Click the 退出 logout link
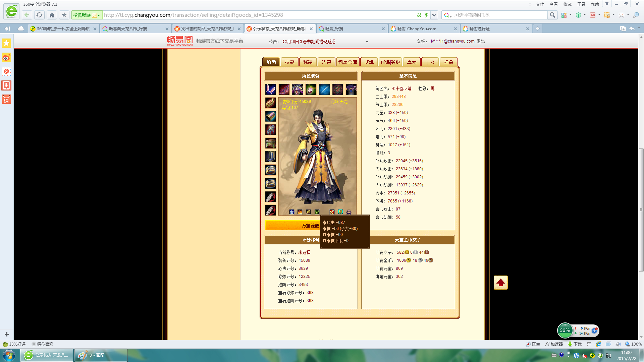The height and width of the screenshot is (362, 644). pos(481,41)
